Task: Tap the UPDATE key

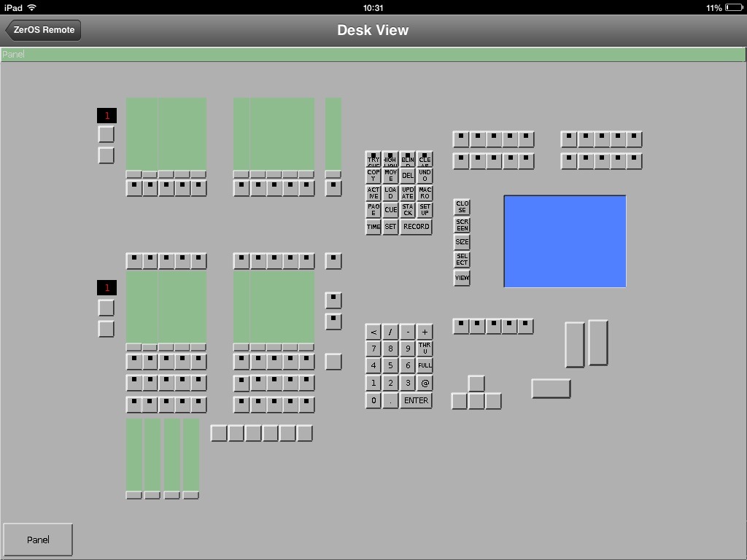Action: coord(408,192)
